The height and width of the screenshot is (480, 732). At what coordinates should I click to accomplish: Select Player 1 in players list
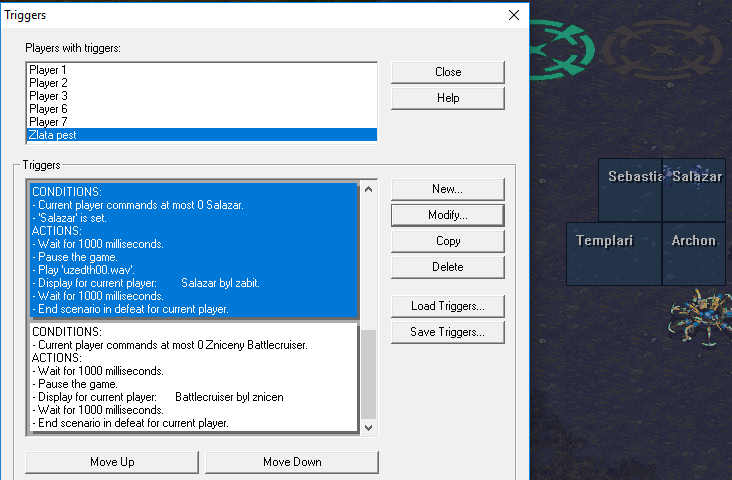tap(202, 70)
